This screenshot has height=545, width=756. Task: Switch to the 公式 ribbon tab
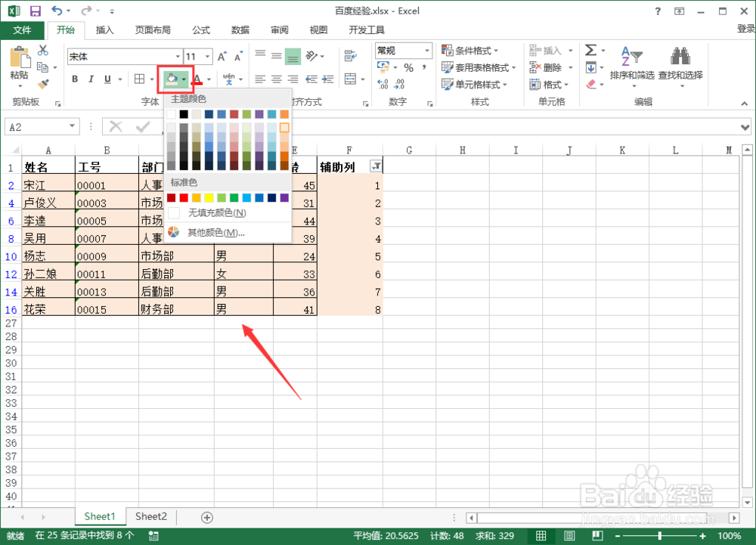point(201,30)
